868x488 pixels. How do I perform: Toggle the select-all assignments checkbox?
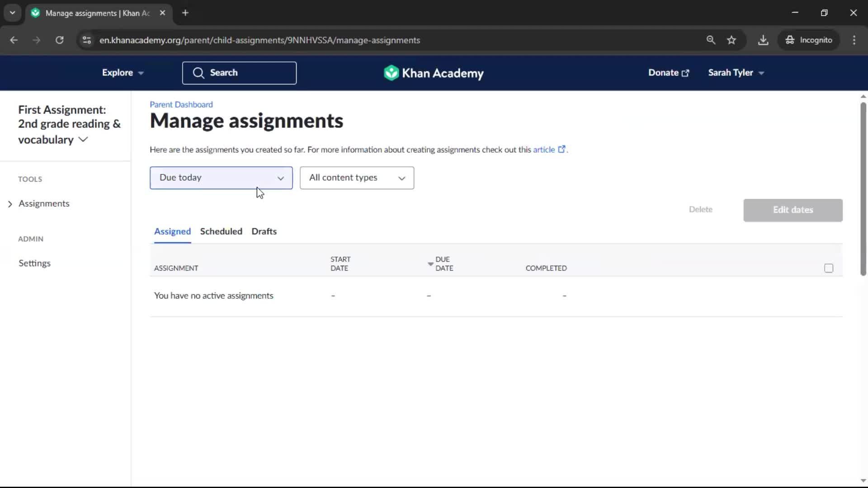point(829,268)
